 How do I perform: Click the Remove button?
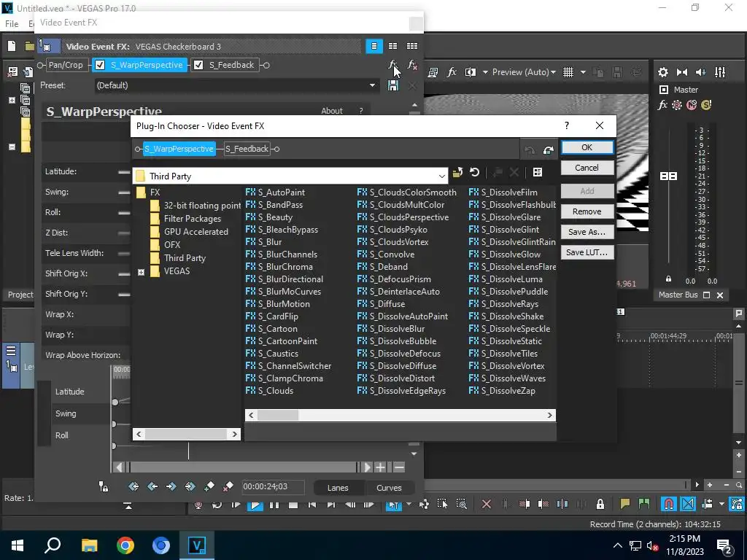[587, 211]
